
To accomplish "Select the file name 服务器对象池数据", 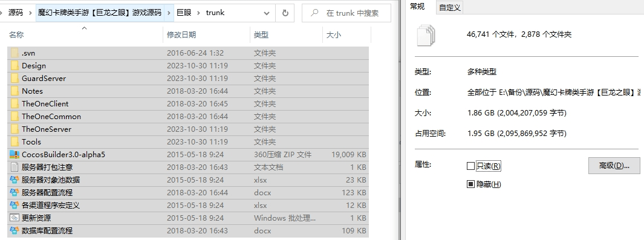I will [x=51, y=180].
